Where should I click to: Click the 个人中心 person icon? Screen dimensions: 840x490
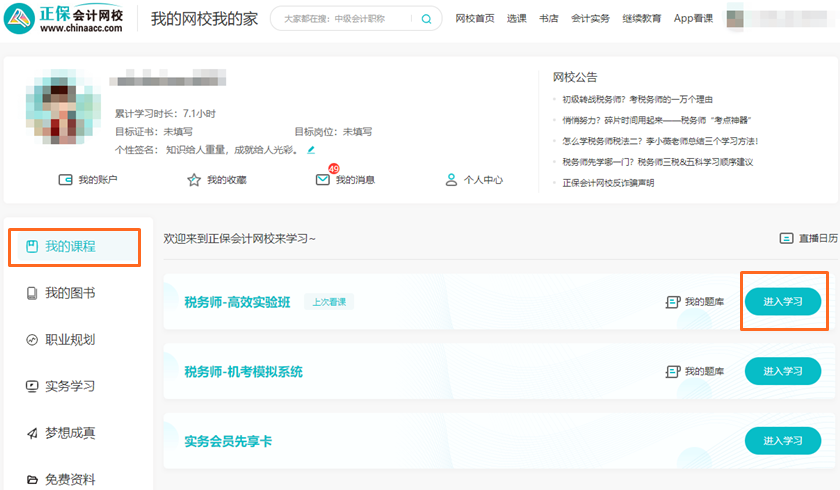click(x=452, y=180)
